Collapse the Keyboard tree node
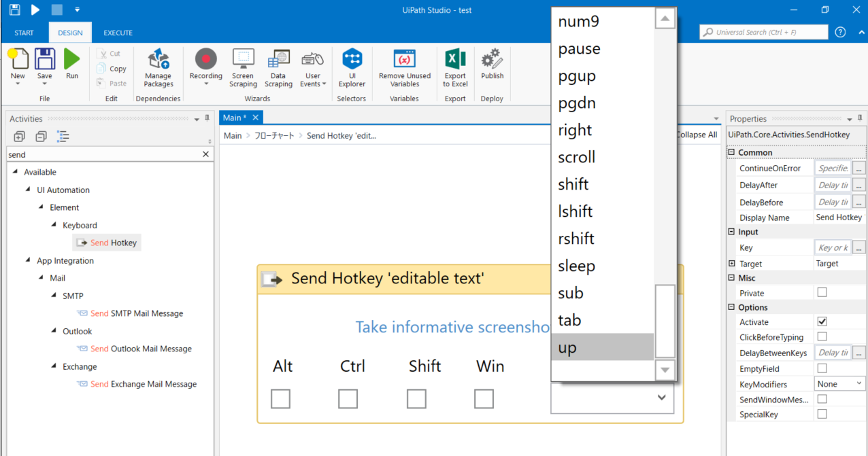 54,225
